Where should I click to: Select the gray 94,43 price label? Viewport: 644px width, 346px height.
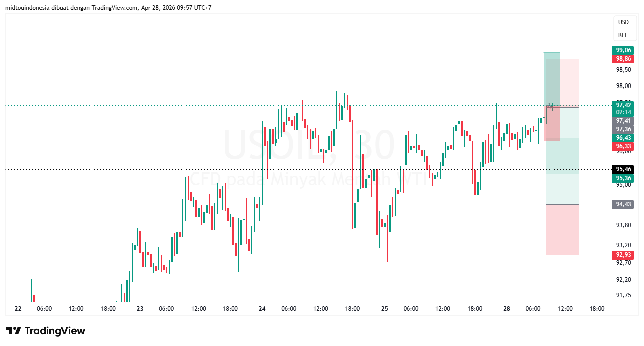(x=623, y=204)
